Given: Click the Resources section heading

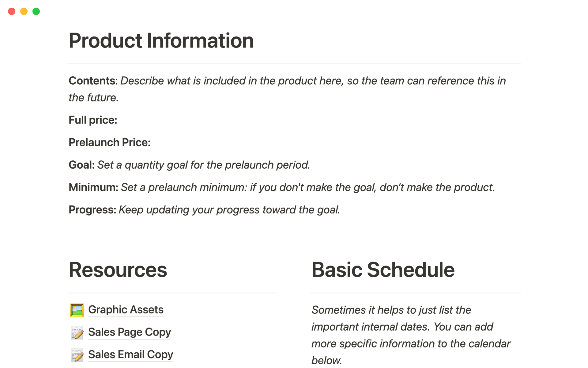Looking at the screenshot, I should point(118,270).
